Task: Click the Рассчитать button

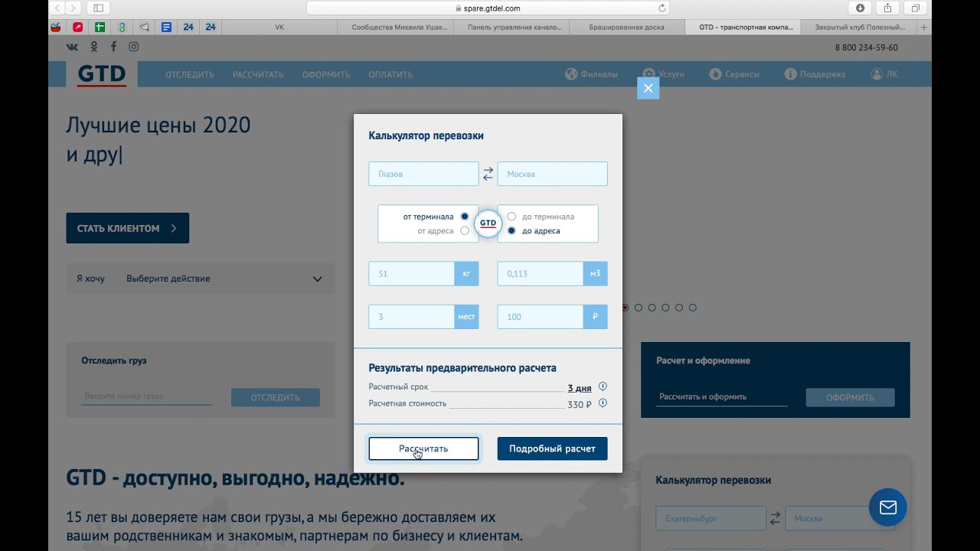Action: click(423, 448)
